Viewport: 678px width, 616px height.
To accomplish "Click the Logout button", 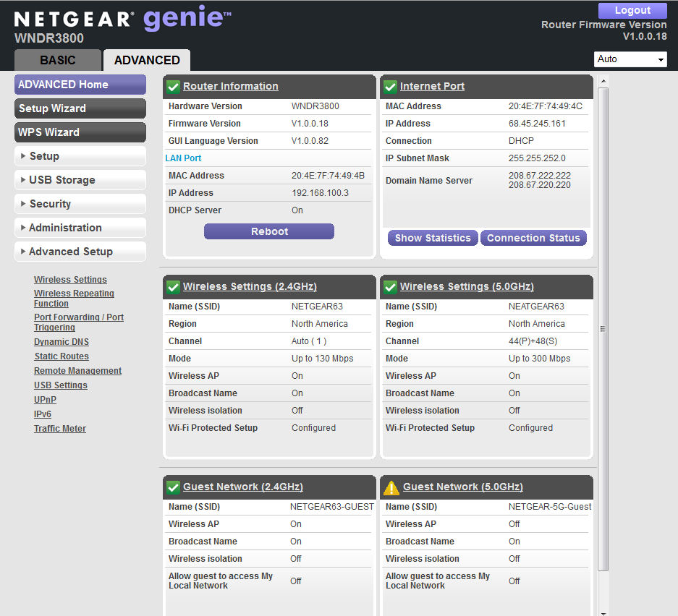I will pyautogui.click(x=632, y=10).
